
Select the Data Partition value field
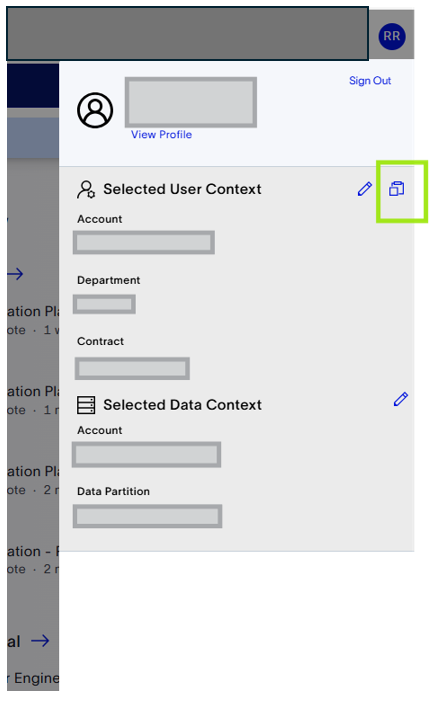[147, 516]
